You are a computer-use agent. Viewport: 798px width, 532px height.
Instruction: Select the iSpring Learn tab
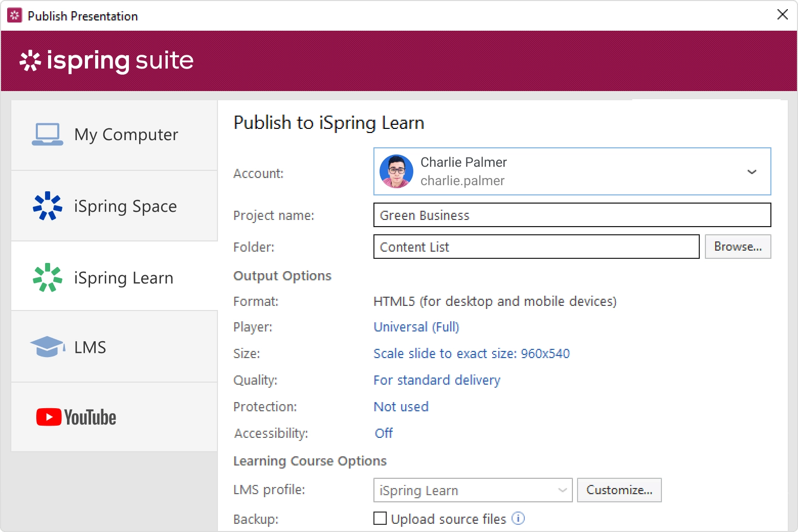coord(115,276)
